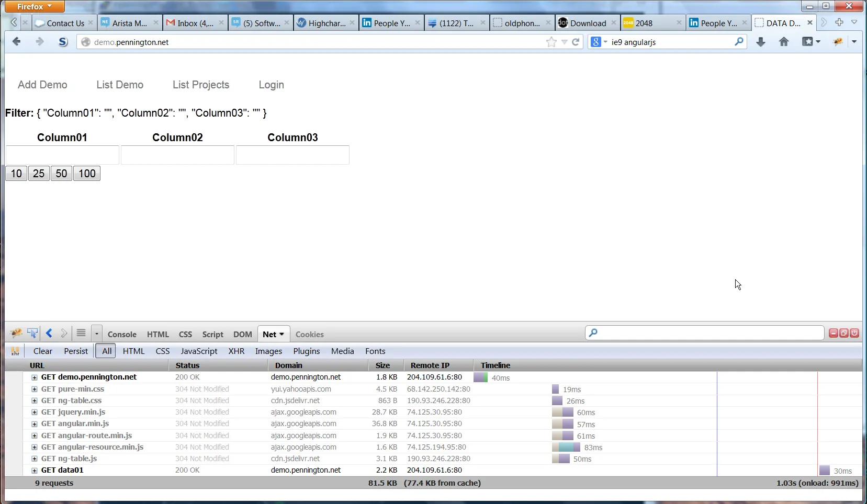867x504 pixels.
Task: Go to the Firefox home page
Action: [784, 42]
